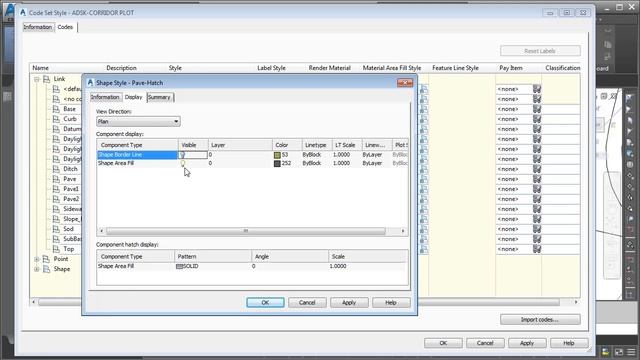Click Import codes... button
The height and width of the screenshot is (360, 640).
tap(540, 320)
